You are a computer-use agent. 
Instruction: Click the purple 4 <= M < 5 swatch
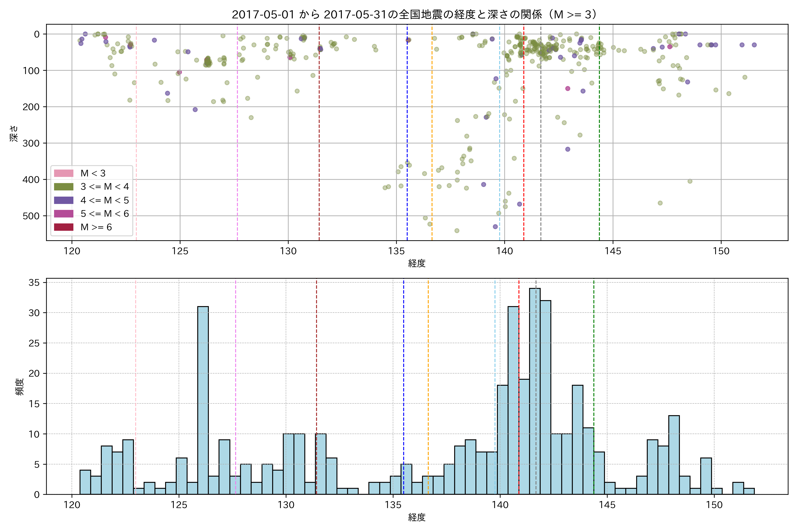[63, 200]
